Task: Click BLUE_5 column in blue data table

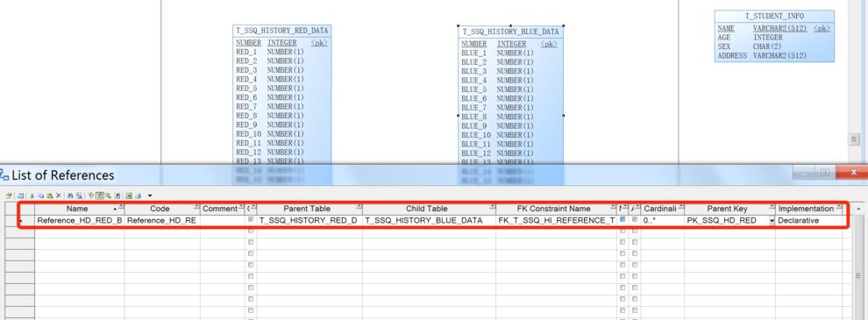Action: pyautogui.click(x=497, y=89)
